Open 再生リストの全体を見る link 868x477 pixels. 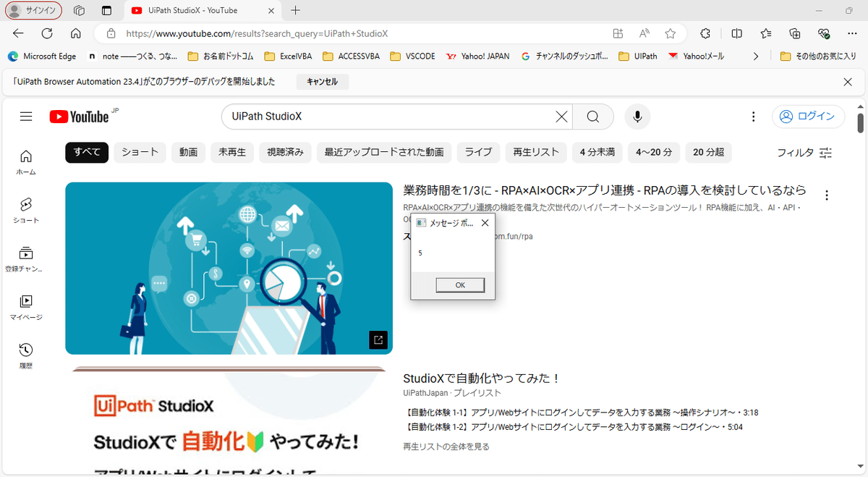tap(446, 447)
